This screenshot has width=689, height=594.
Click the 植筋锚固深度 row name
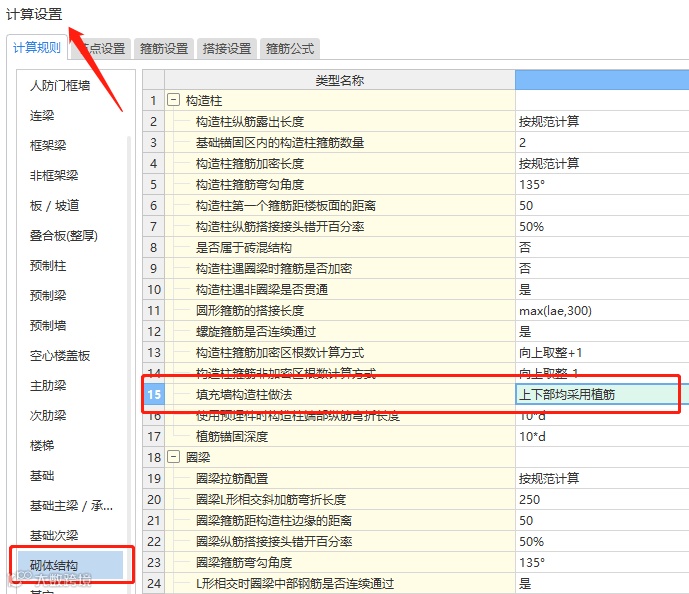coord(232,437)
